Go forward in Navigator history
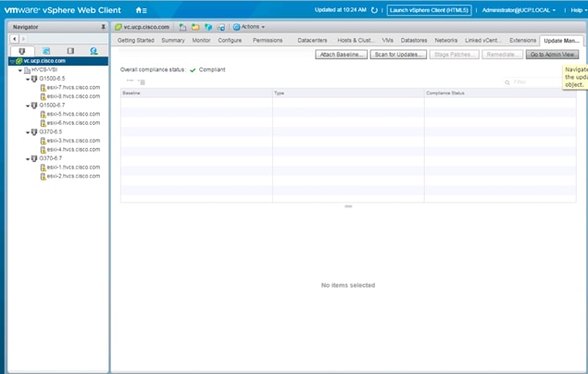The height and width of the screenshot is (374, 588). click(x=23, y=39)
